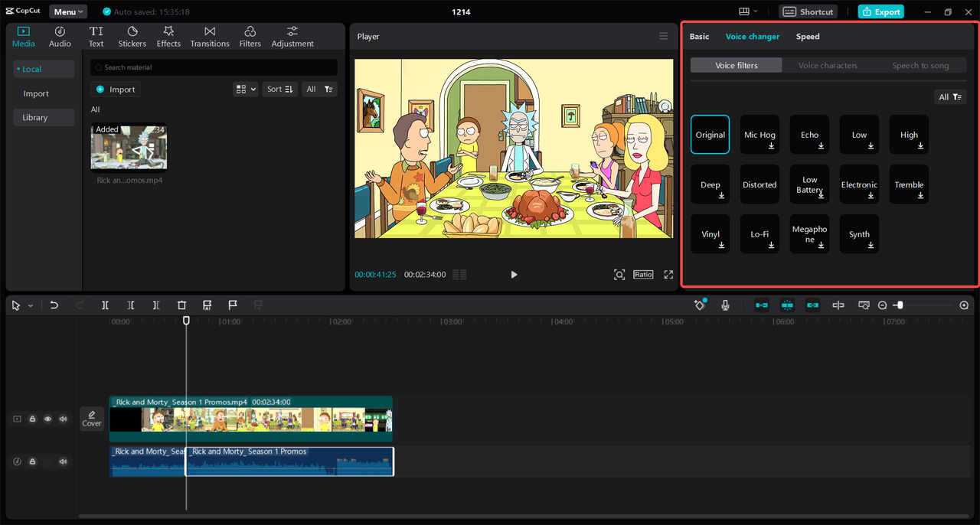Select the Original voice filter
Viewport: 980px width, 525px height.
point(710,135)
